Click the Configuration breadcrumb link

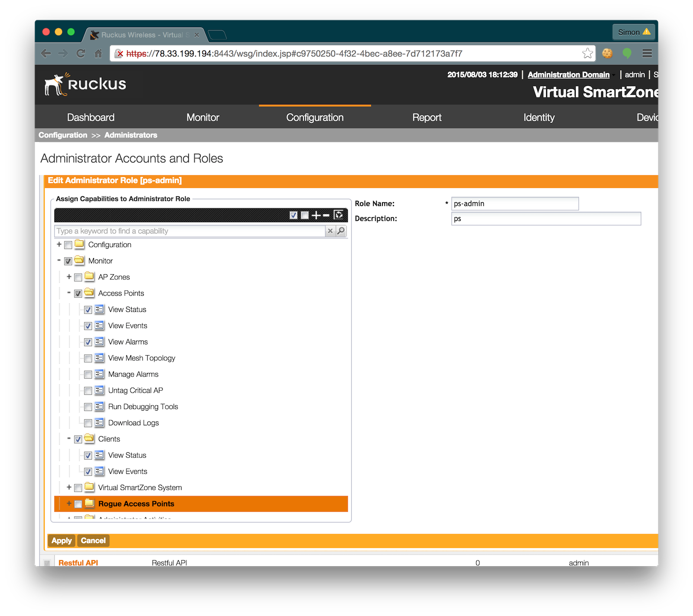tap(63, 135)
